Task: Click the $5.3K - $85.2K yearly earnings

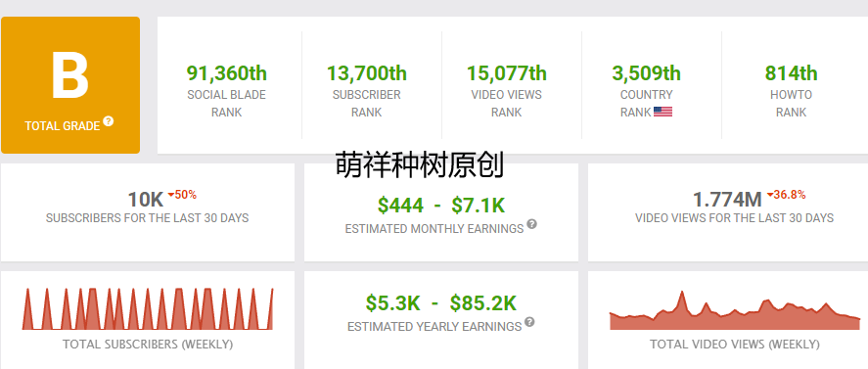Action: coord(440,303)
